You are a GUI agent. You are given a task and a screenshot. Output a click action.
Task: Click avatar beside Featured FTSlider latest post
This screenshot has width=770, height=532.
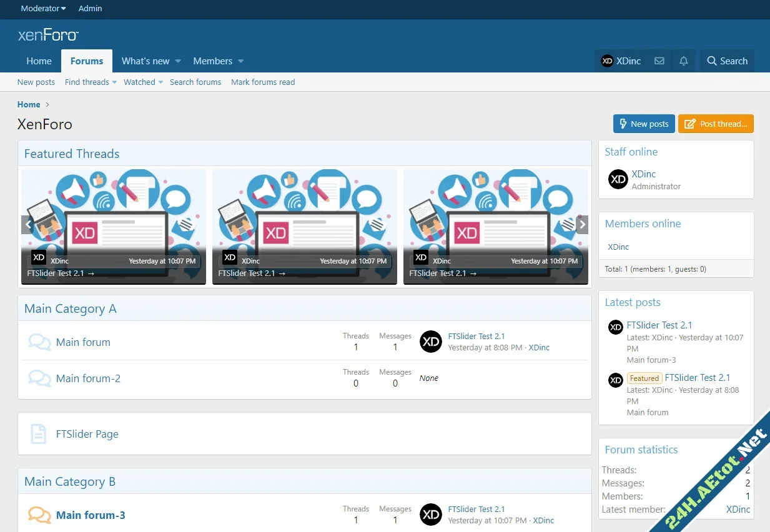coord(616,379)
